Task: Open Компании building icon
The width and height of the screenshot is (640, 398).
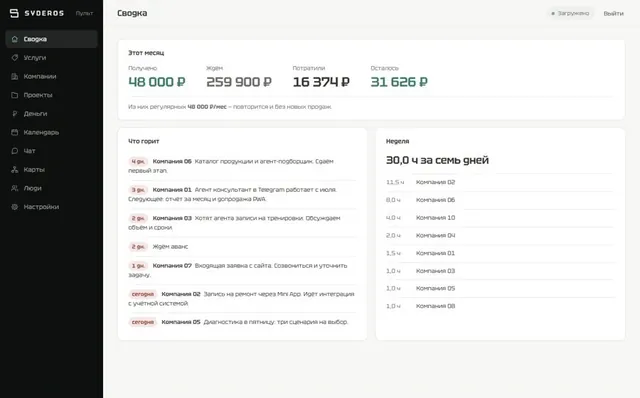Action: pos(15,76)
